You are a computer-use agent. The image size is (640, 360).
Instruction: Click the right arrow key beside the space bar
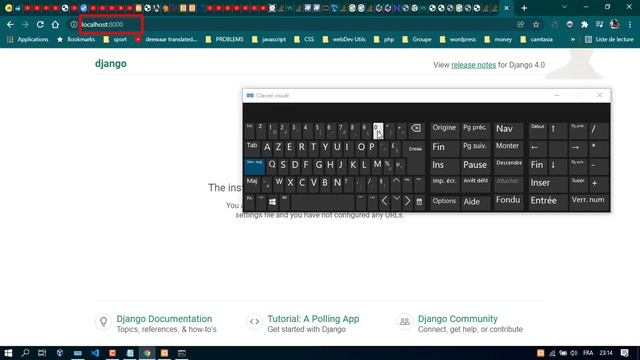click(407, 201)
